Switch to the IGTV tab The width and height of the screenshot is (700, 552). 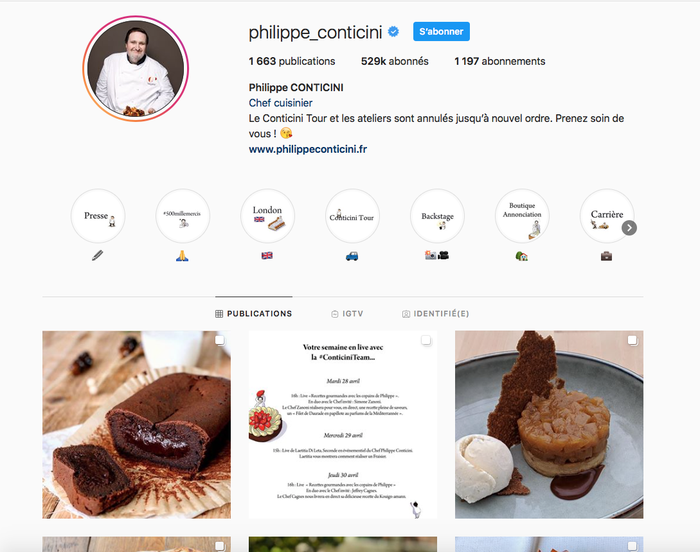click(347, 314)
